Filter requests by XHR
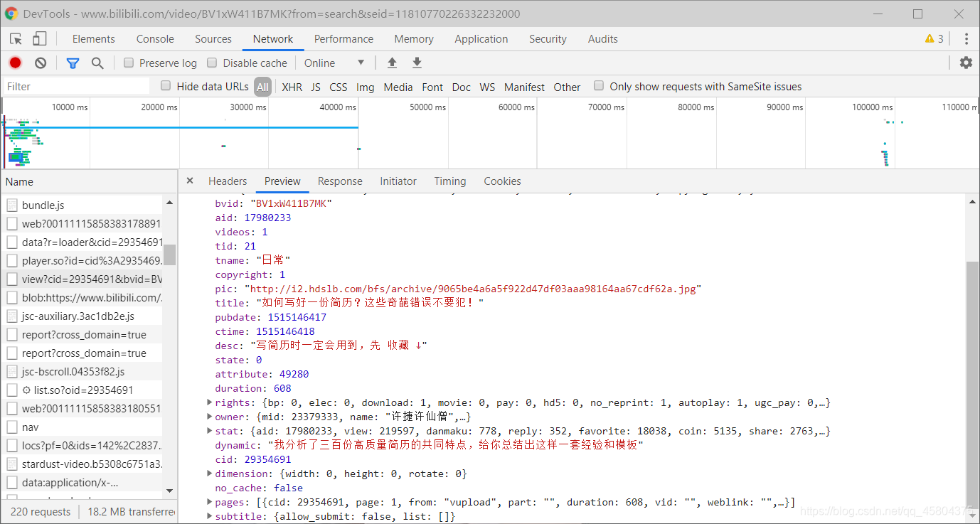This screenshot has height=524, width=980. (x=292, y=87)
